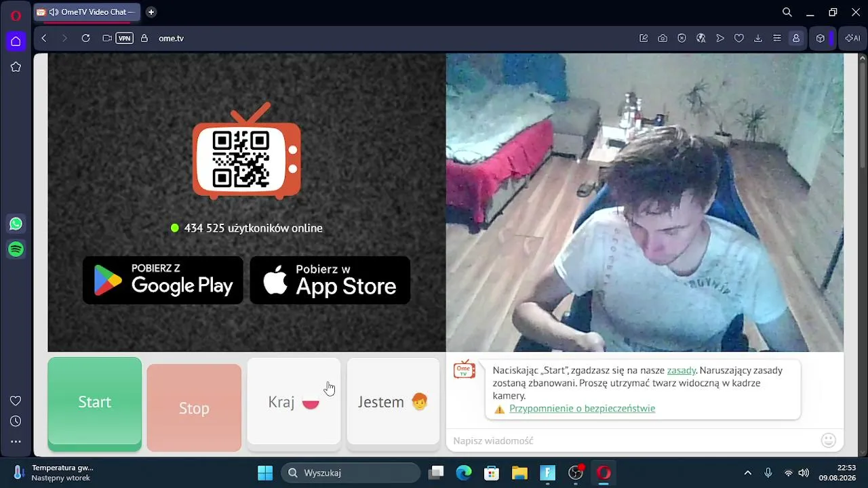This screenshot has height=488, width=868.
Task: Open the round app with red badge on taskbar
Action: 576,472
